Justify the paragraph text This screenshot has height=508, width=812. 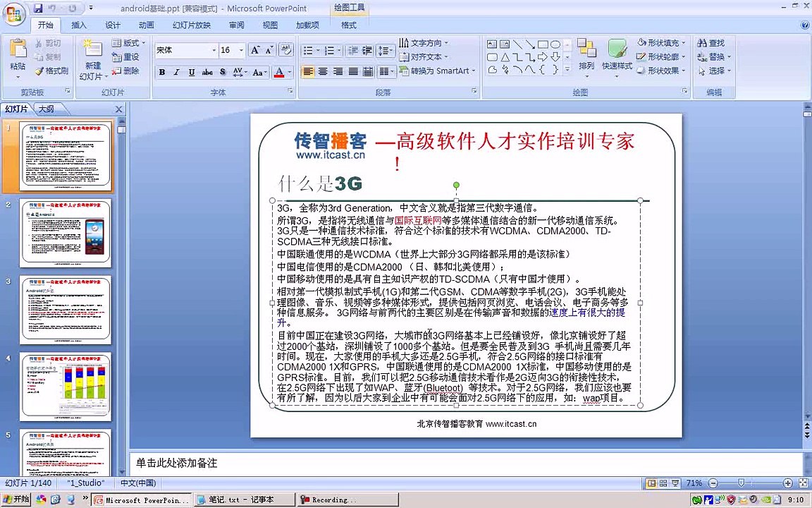pyautogui.click(x=352, y=71)
